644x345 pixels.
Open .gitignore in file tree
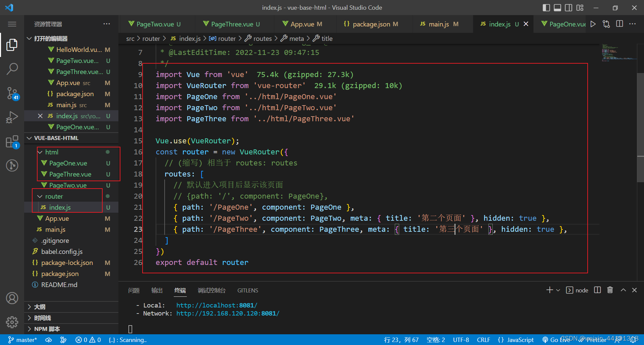[55, 240]
